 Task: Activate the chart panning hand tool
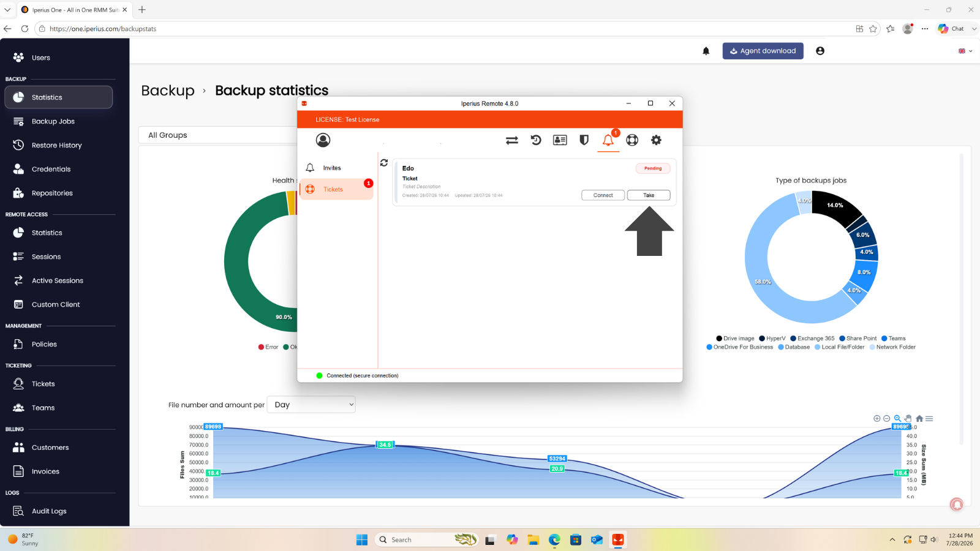908,419
